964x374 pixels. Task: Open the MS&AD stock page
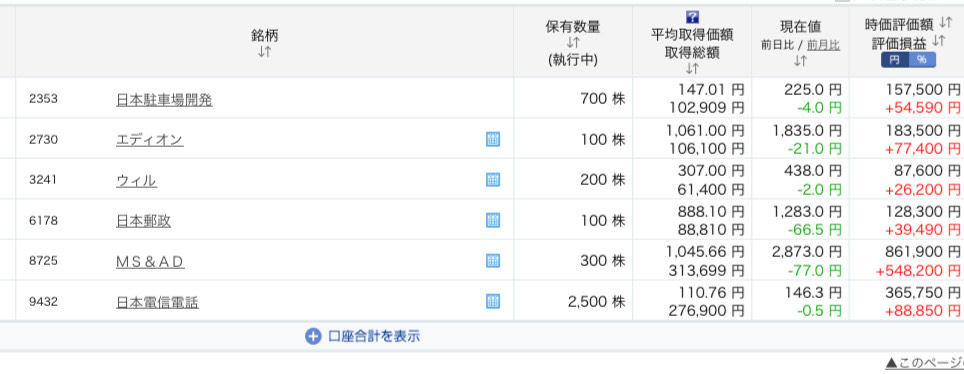[150, 262]
